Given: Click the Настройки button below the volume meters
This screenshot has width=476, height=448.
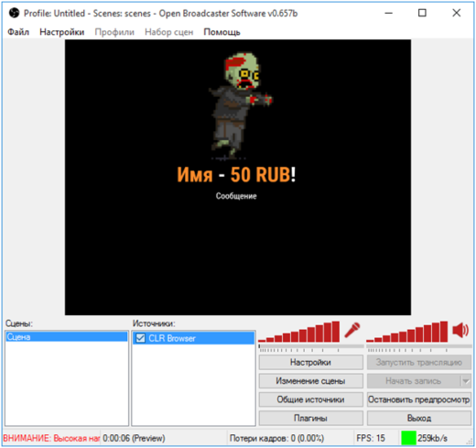Looking at the screenshot, I should pyautogui.click(x=310, y=362).
